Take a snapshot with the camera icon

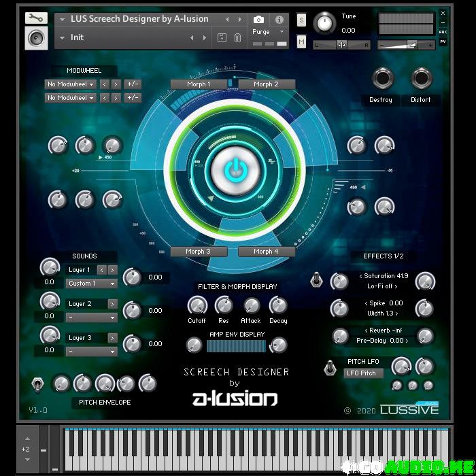[258, 20]
